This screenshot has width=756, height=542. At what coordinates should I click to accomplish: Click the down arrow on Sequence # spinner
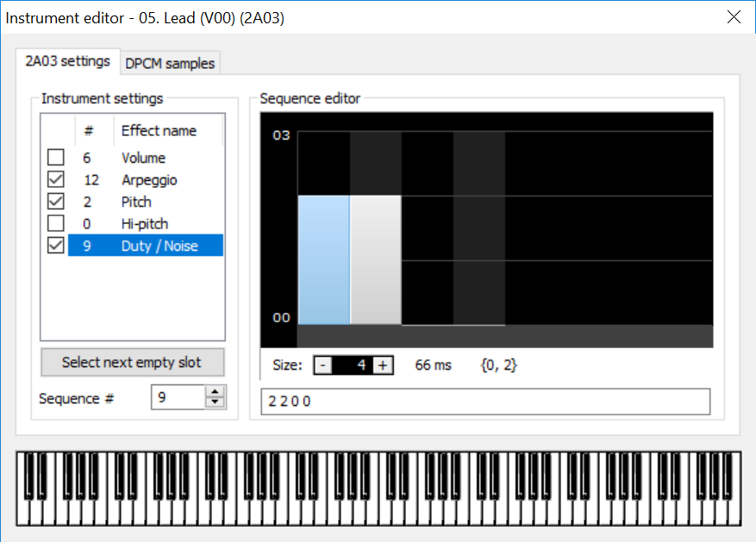[215, 401]
